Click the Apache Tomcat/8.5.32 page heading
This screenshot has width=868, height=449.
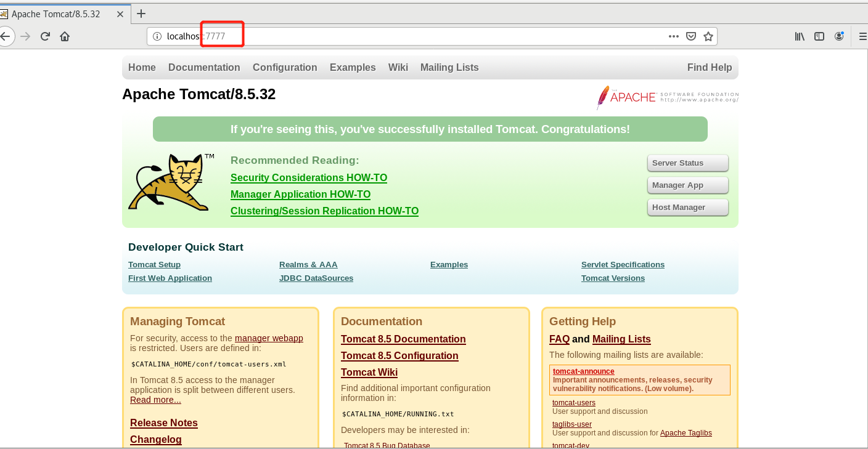click(x=199, y=94)
